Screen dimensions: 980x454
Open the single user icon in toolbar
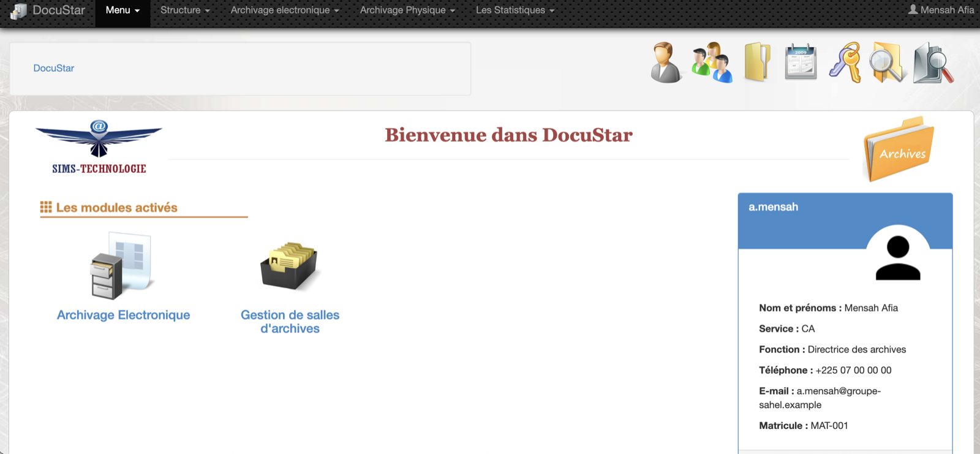pyautogui.click(x=666, y=62)
